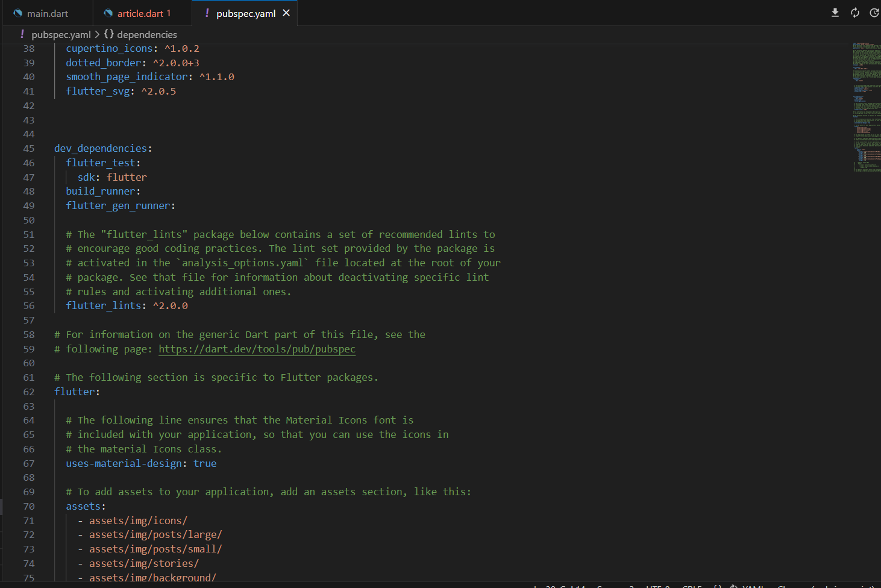This screenshot has height=588, width=881.
Task: Click the uses-material-design key
Action: coord(124,463)
